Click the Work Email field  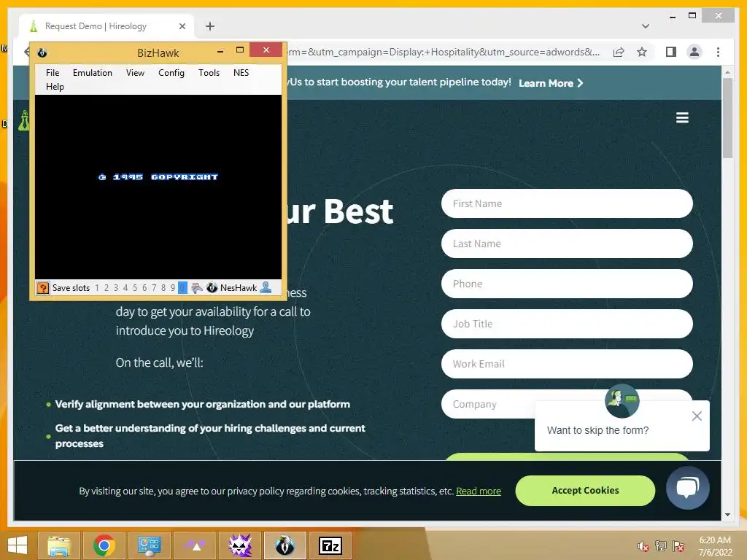567,364
